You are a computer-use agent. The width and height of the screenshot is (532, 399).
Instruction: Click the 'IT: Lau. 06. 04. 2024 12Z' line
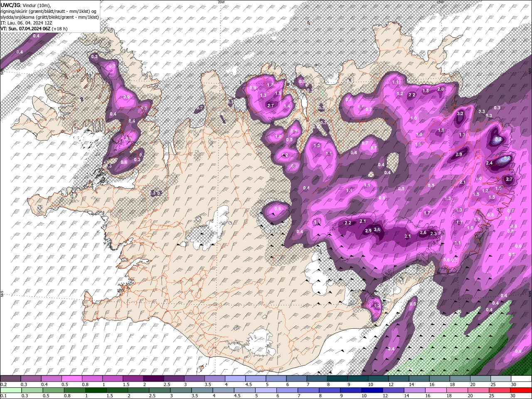coord(26,23)
